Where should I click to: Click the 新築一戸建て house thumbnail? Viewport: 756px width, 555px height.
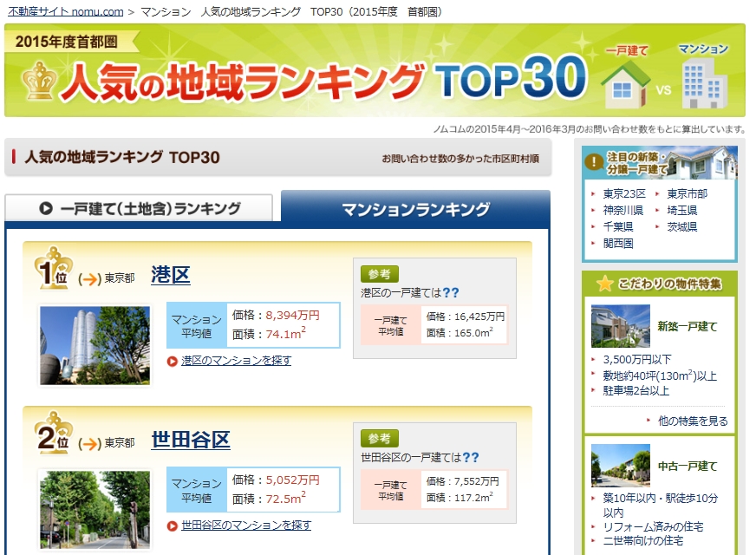tap(621, 326)
